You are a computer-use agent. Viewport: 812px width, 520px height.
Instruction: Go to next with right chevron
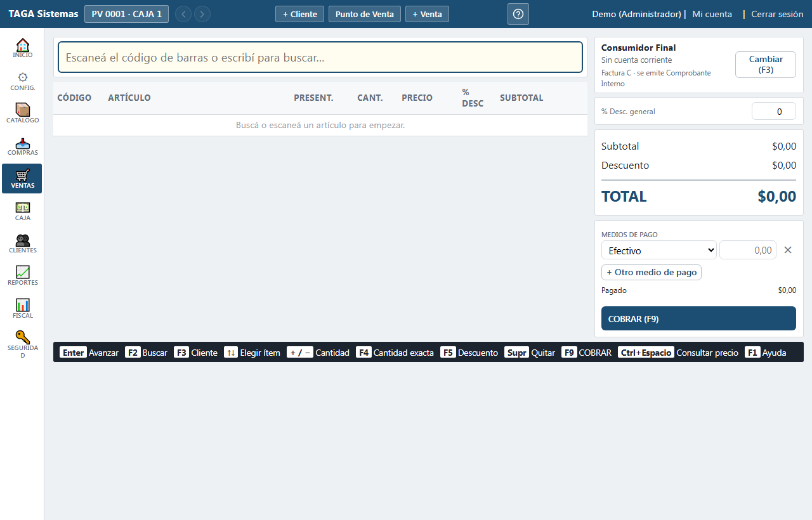[x=202, y=14]
